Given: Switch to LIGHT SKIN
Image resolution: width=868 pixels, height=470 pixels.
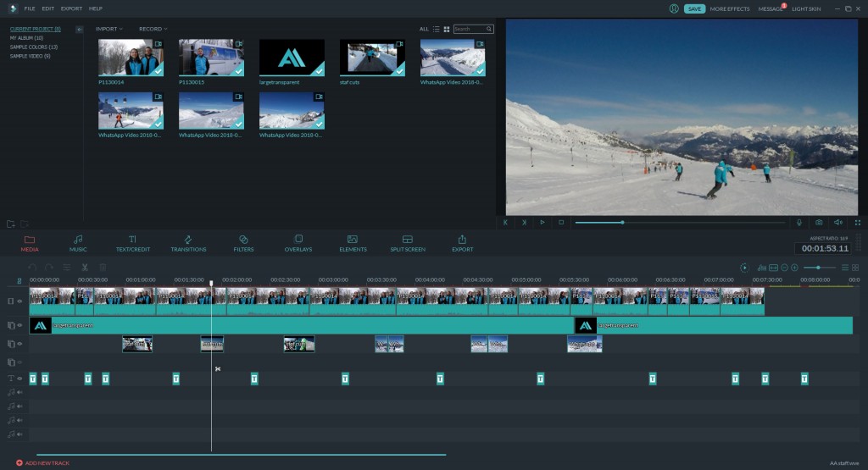Looking at the screenshot, I should tap(806, 8).
